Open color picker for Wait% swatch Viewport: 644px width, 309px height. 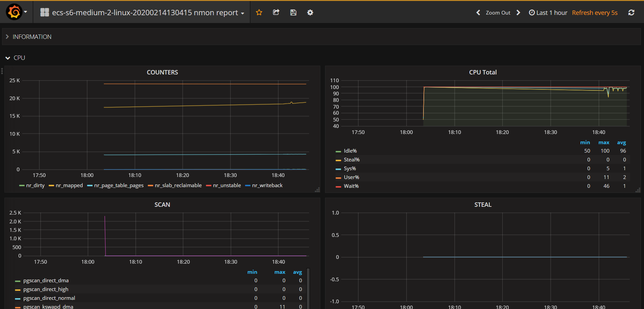click(338, 186)
